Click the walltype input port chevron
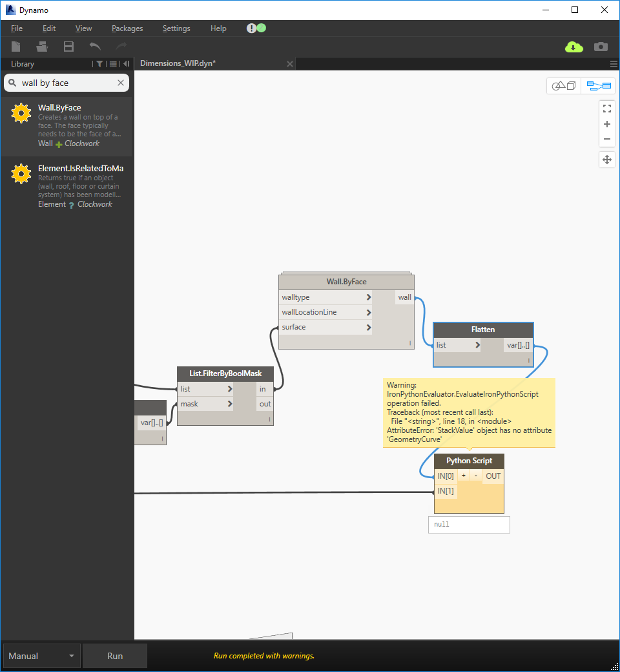620x672 pixels. (x=369, y=297)
